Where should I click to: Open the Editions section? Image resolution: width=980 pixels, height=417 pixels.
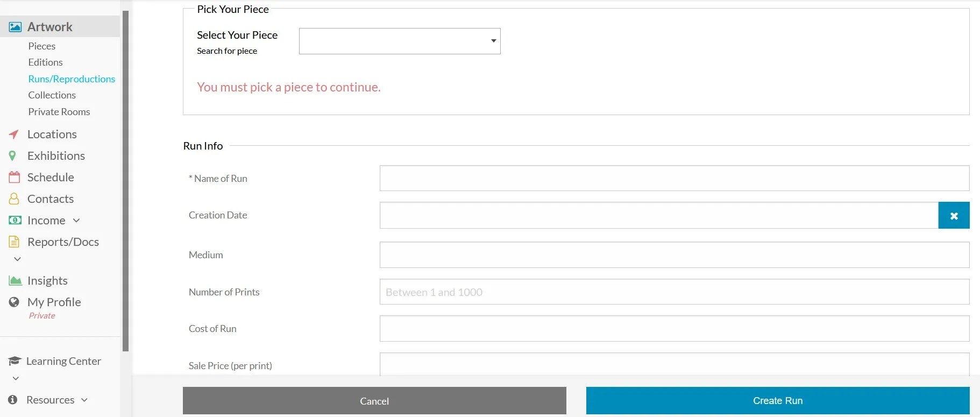[x=45, y=62]
